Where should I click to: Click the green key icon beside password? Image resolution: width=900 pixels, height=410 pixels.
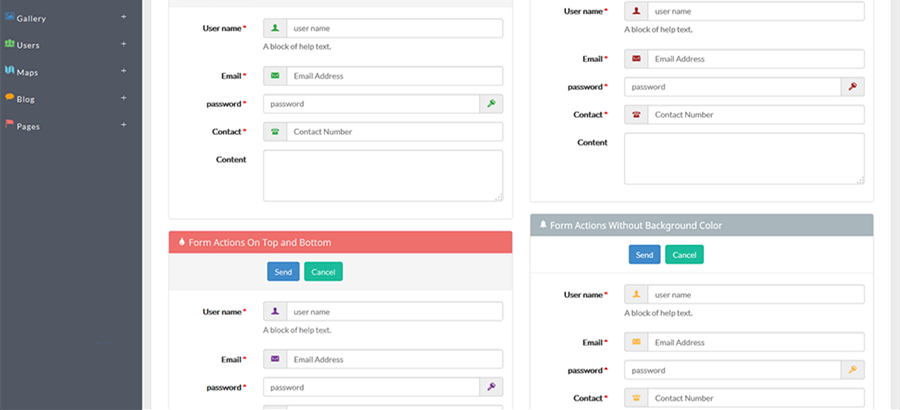pyautogui.click(x=491, y=104)
